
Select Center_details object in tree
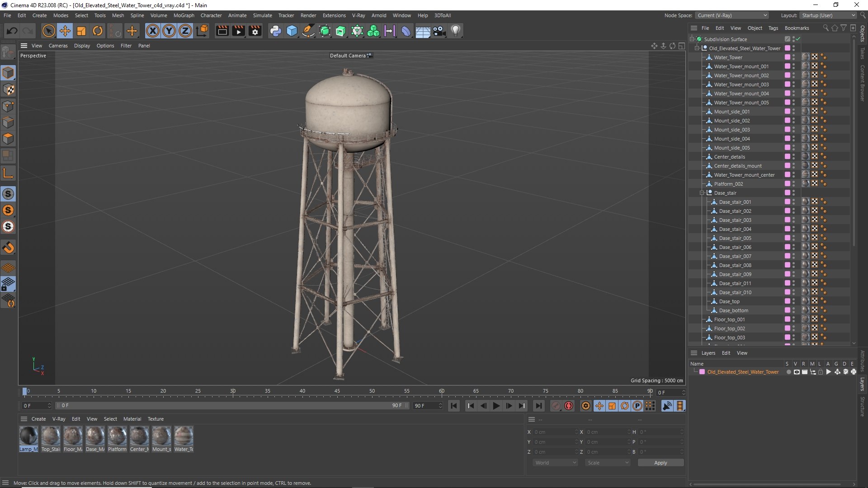pos(729,157)
